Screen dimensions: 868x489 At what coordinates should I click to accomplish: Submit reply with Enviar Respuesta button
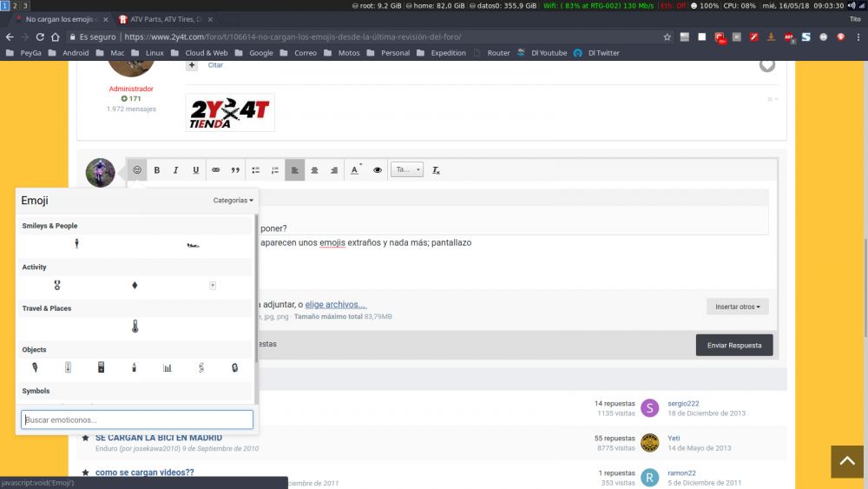point(734,345)
